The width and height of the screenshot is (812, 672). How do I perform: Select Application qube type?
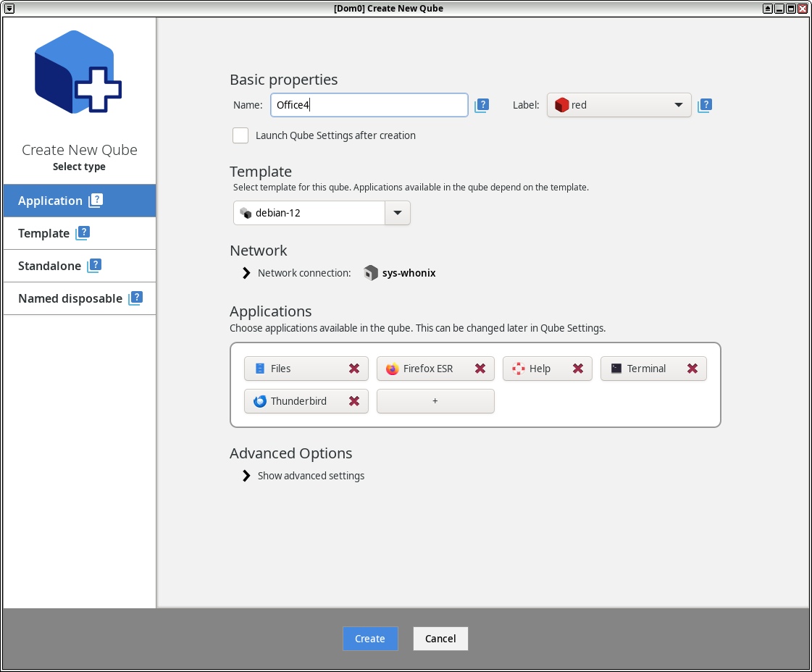tap(80, 201)
